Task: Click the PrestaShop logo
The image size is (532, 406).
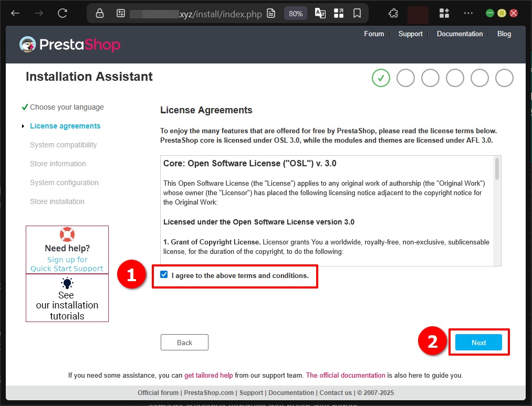Action: 70,45
